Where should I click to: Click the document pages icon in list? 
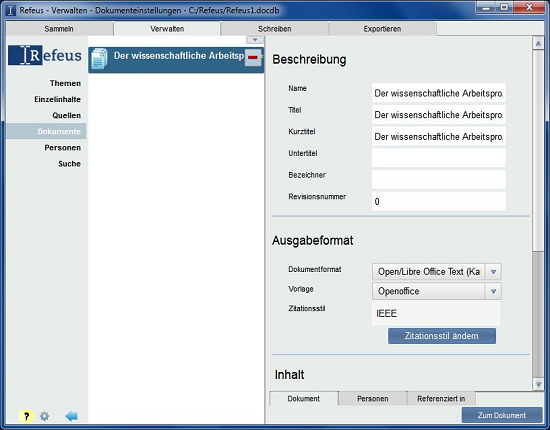point(99,59)
